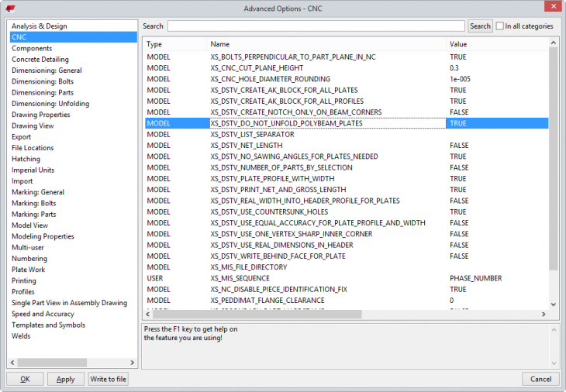Click the Write to file button

[108, 380]
